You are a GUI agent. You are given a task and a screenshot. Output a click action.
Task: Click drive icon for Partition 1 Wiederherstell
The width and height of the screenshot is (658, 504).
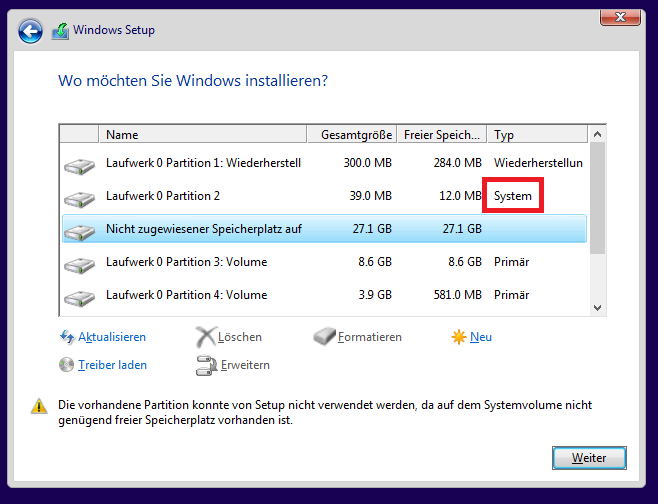pos(79,167)
